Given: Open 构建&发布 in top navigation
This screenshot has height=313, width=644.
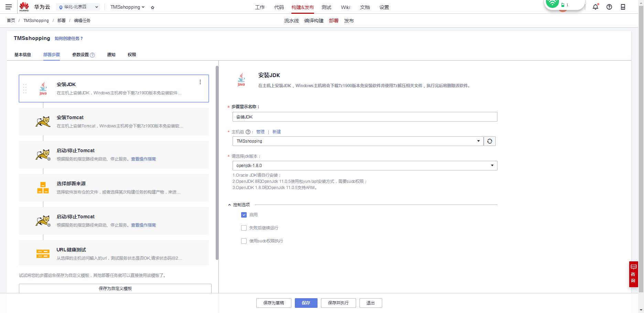Looking at the screenshot, I should (x=302, y=7).
